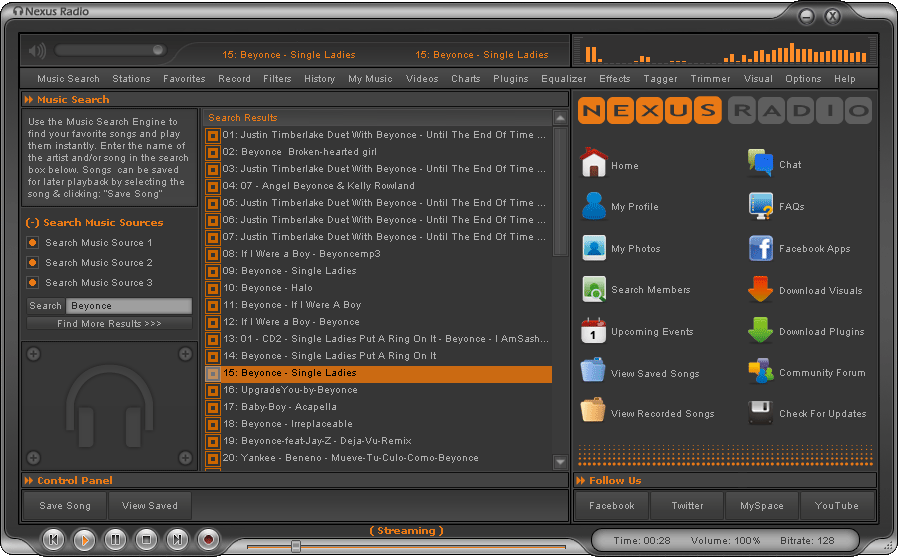The height and width of the screenshot is (557, 898).
Task: Check the box for 18 Beyonce - Irreplaceable
Action: tap(212, 425)
